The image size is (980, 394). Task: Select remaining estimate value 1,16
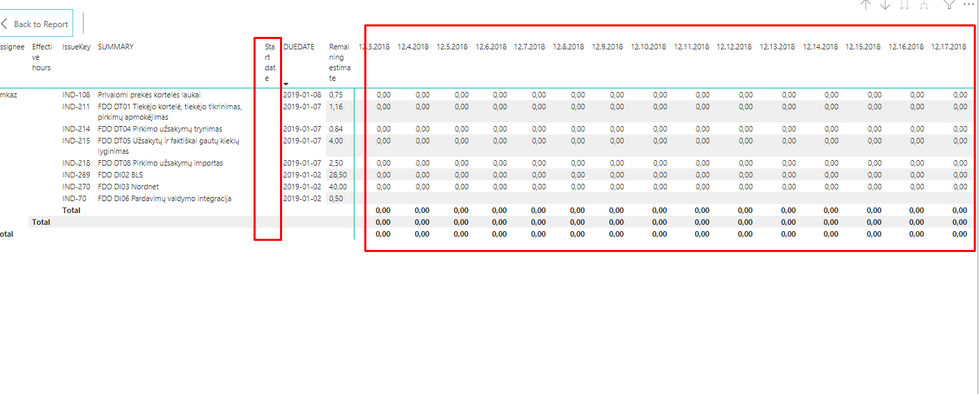coord(336,107)
